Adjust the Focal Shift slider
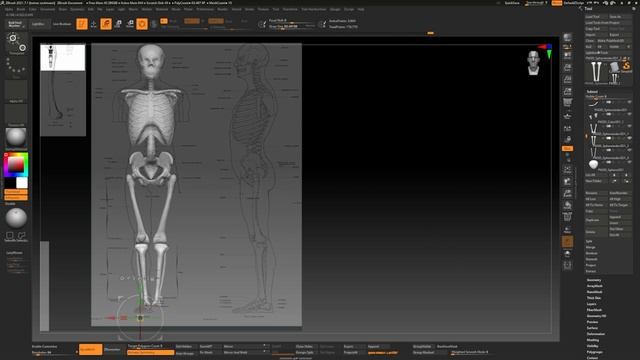Image resolution: width=640 pixels, height=360 pixels. (291, 20)
